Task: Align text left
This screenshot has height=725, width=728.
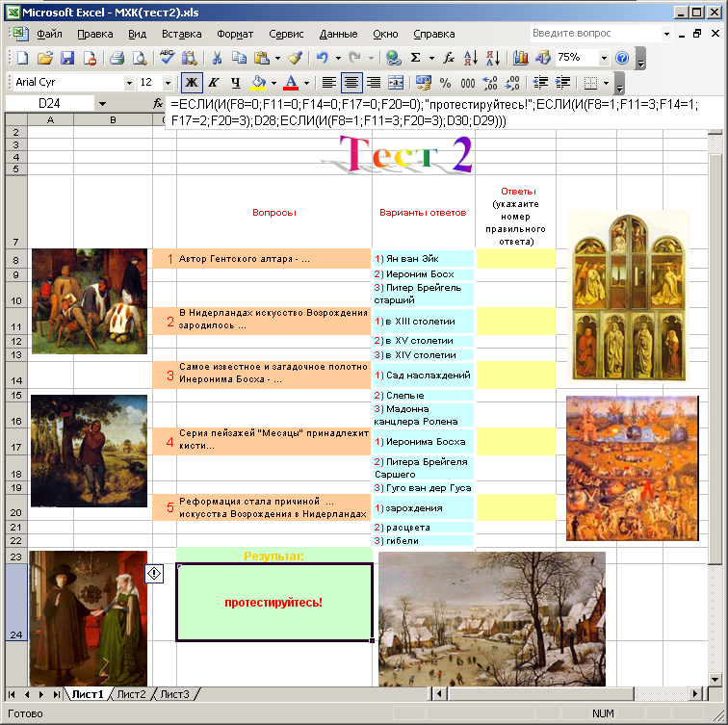Action: tap(329, 83)
